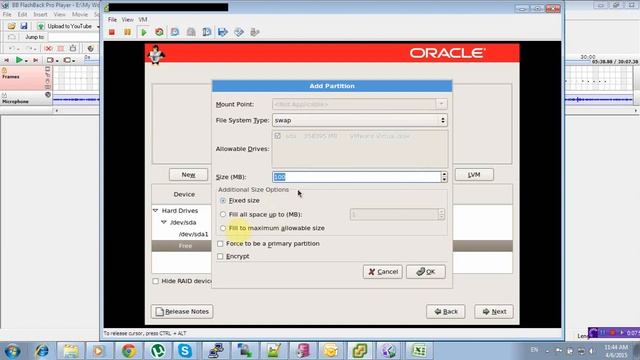Open the Edit menu in FlashBack Player
This screenshot has width=640, height=360.
[22, 14]
